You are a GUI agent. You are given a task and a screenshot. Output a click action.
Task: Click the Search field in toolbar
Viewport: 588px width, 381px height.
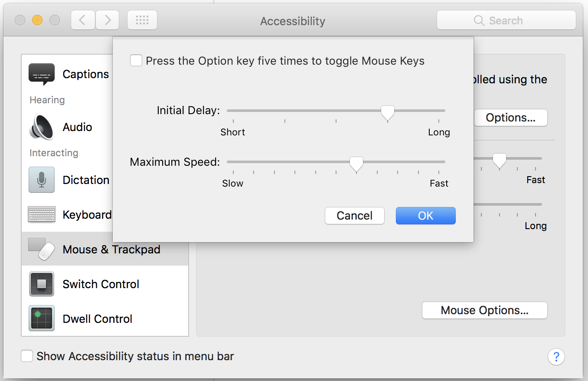point(506,20)
